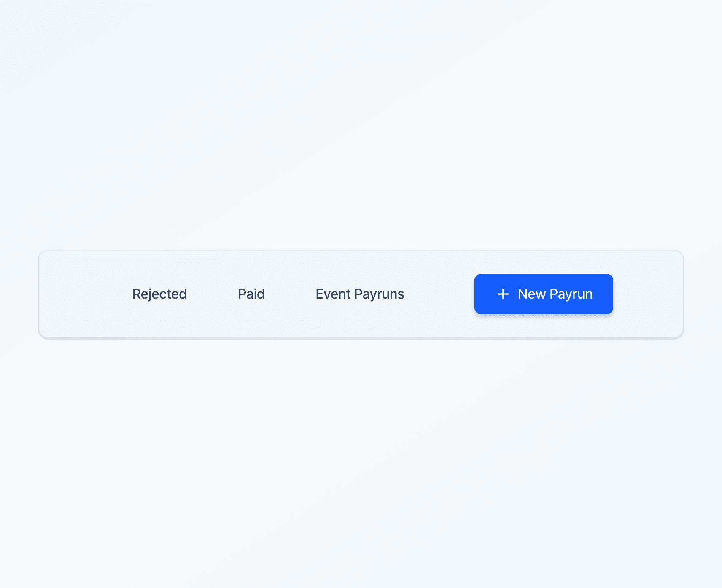The height and width of the screenshot is (588, 722).
Task: Choose the Paid navigation item
Action: point(251,294)
